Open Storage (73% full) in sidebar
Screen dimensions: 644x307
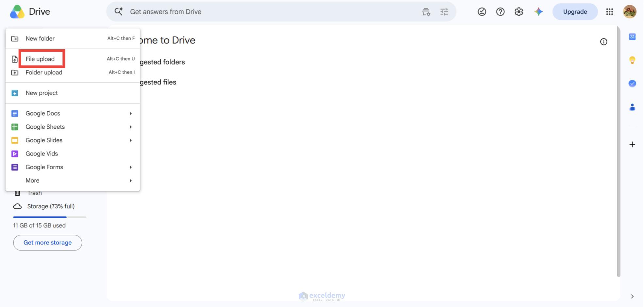51,206
